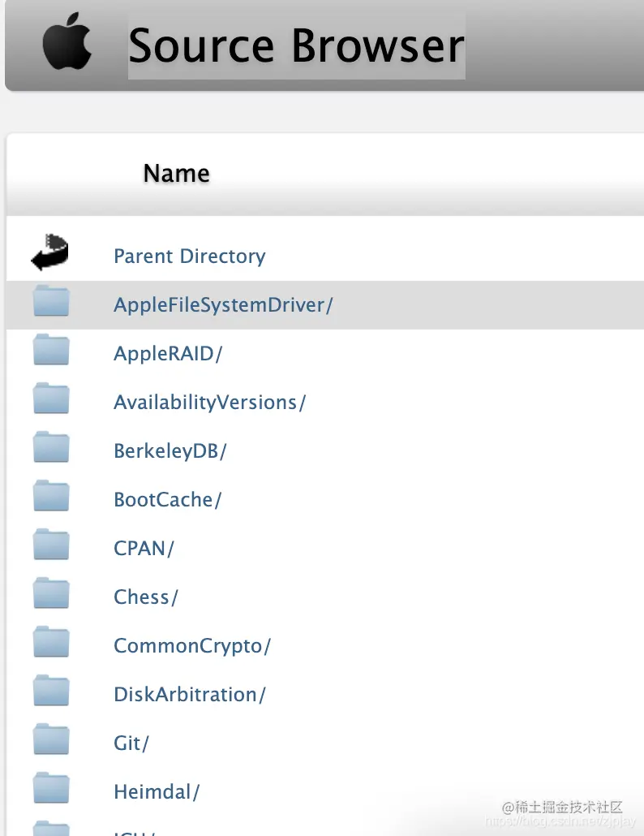644x836 pixels.
Task: Click the BootCache folder icon
Action: 51,496
